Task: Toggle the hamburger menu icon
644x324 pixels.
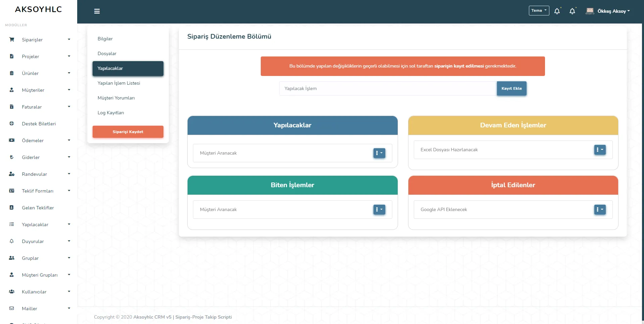Action: pyautogui.click(x=97, y=11)
